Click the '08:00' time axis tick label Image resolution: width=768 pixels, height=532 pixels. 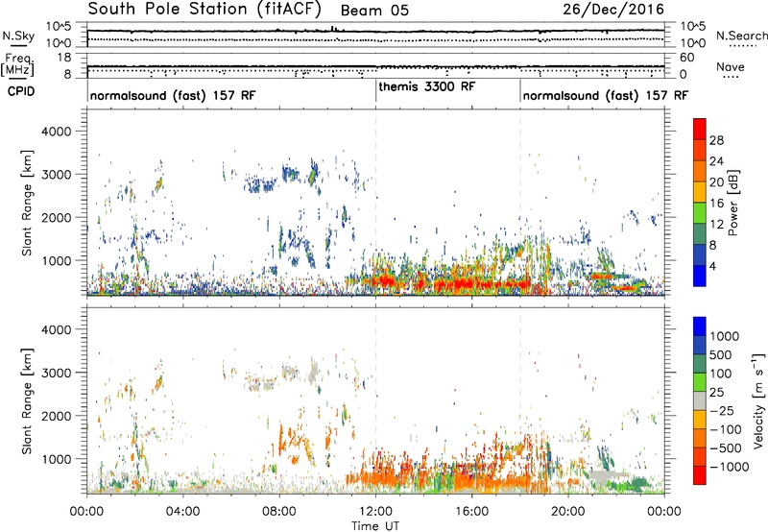point(279,512)
